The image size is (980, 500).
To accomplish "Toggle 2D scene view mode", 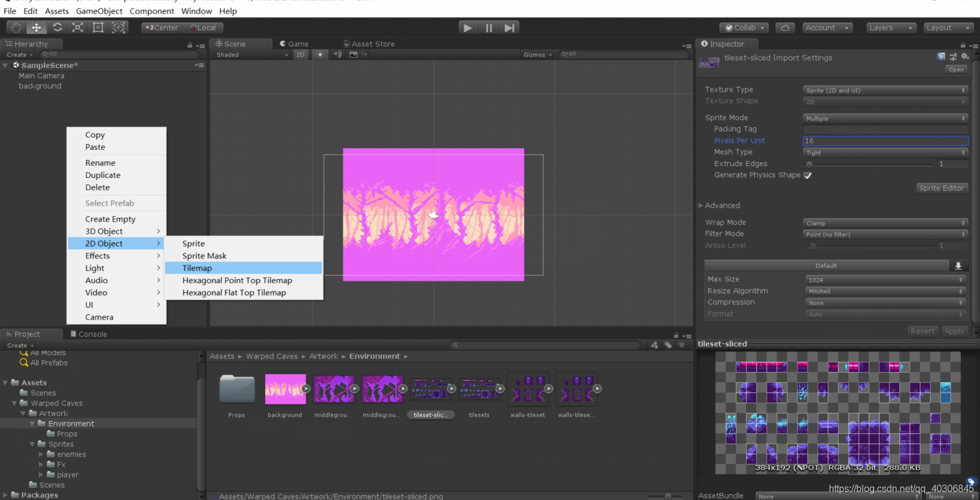I will click(x=300, y=54).
